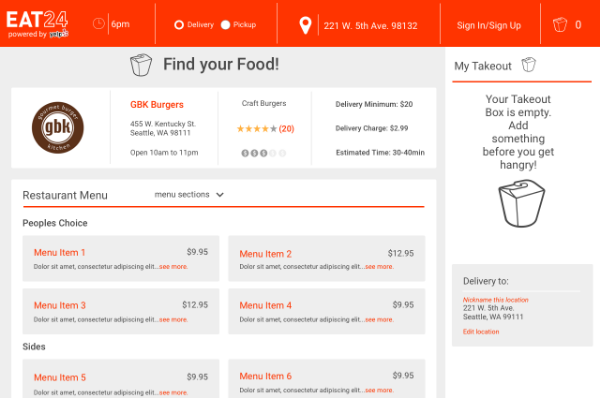This screenshot has width=600, height=398.
Task: Click the $12.95 price of Menu Item 3
Action: point(195,305)
